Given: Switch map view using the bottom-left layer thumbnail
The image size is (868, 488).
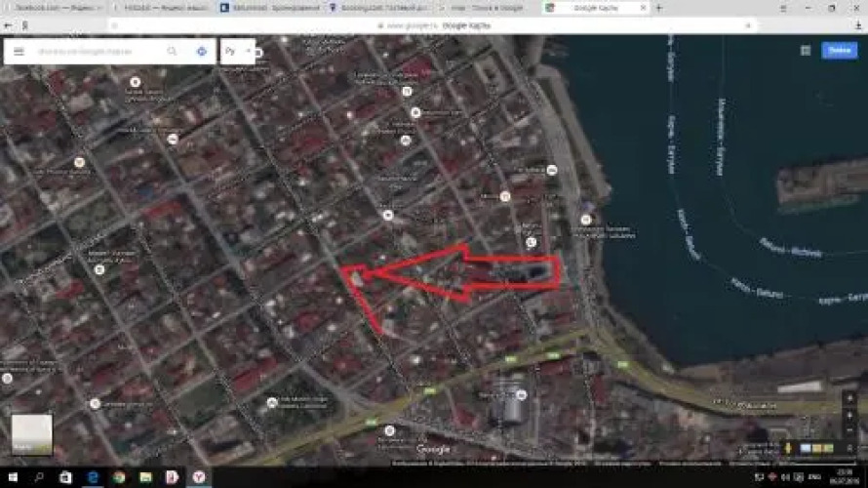Looking at the screenshot, I should pos(31,434).
